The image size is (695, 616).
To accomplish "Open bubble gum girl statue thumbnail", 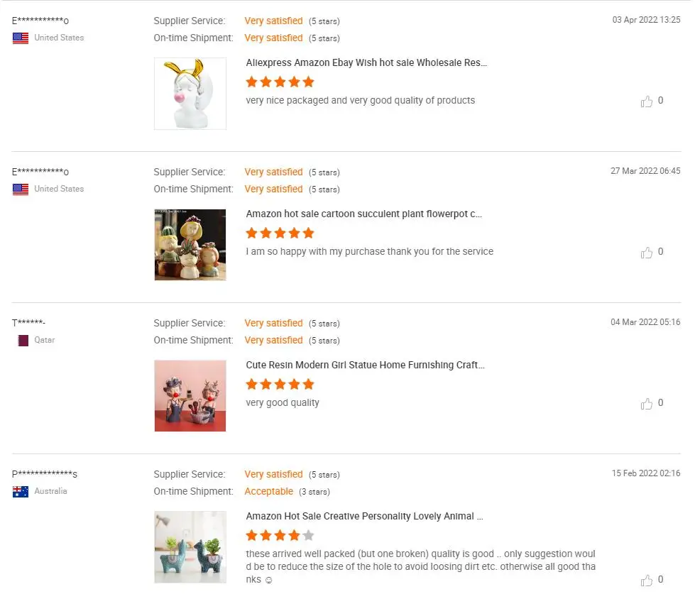I will [x=190, y=94].
